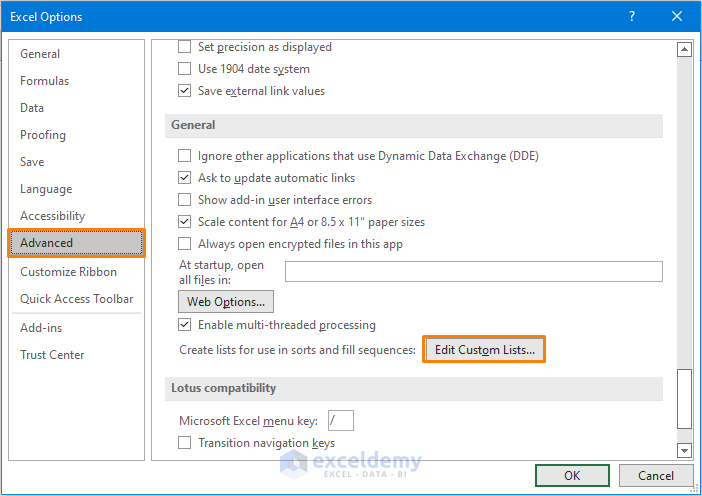This screenshot has width=702, height=496.
Task: Click the Lotus compatibility section heading
Action: [x=223, y=388]
